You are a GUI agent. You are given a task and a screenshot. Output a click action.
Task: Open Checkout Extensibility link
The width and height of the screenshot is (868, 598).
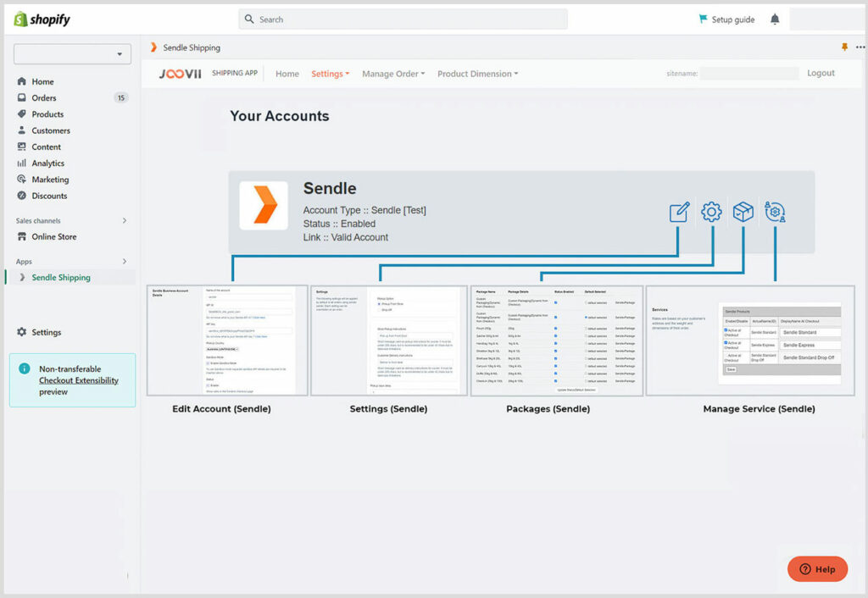pyautogui.click(x=79, y=380)
